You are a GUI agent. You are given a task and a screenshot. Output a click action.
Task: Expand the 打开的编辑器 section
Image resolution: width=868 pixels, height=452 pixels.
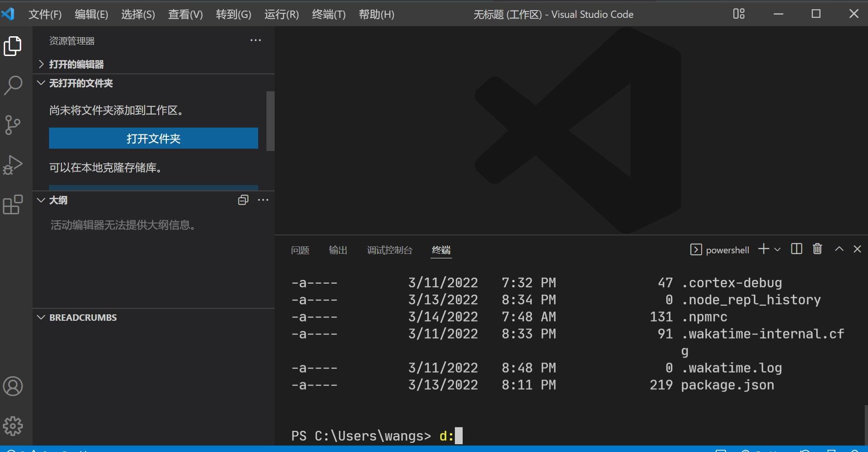click(x=154, y=64)
